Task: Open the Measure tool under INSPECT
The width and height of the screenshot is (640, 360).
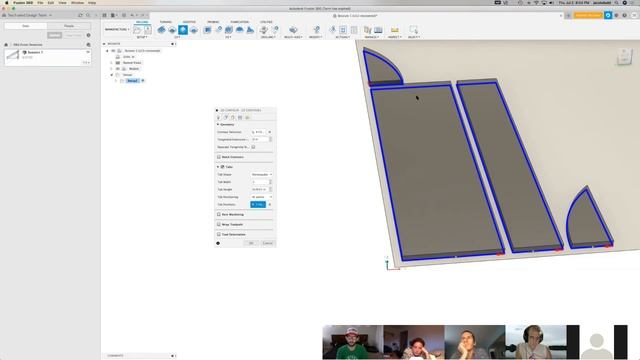Action: pos(394,30)
